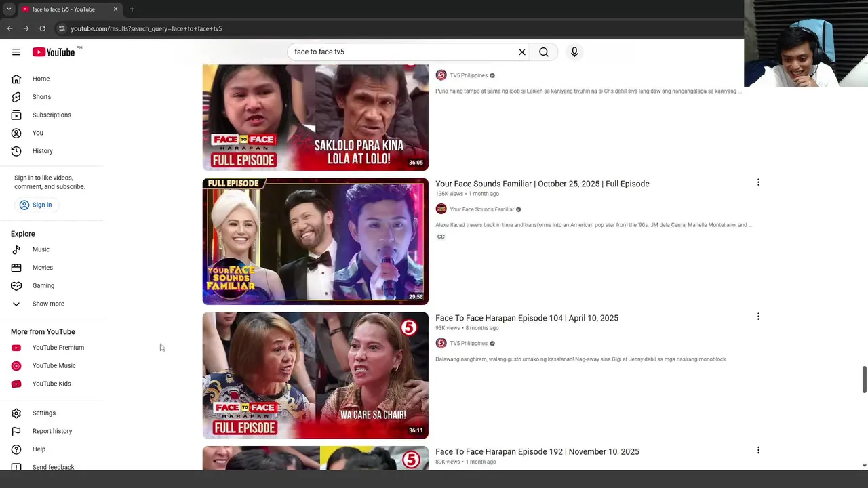Click the 36:05 duration badge

click(x=416, y=163)
